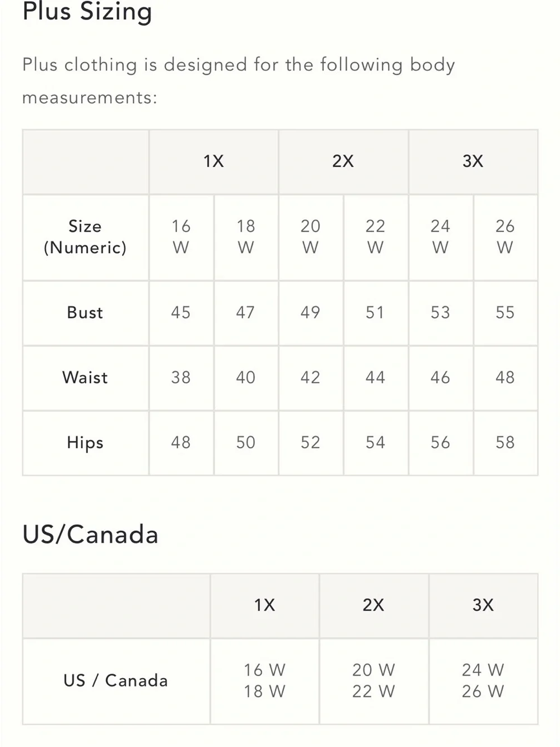Select bust measurement 55

click(505, 313)
